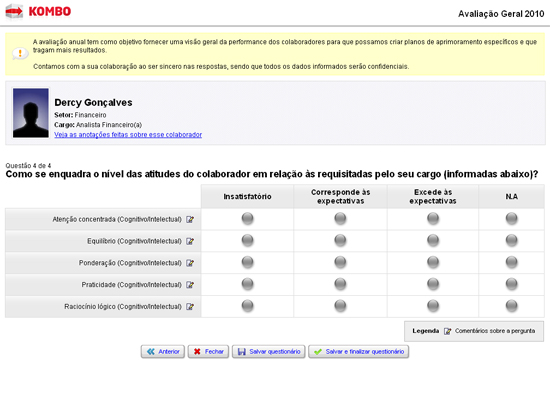Click Salvar e finalizar questionário

click(358, 351)
